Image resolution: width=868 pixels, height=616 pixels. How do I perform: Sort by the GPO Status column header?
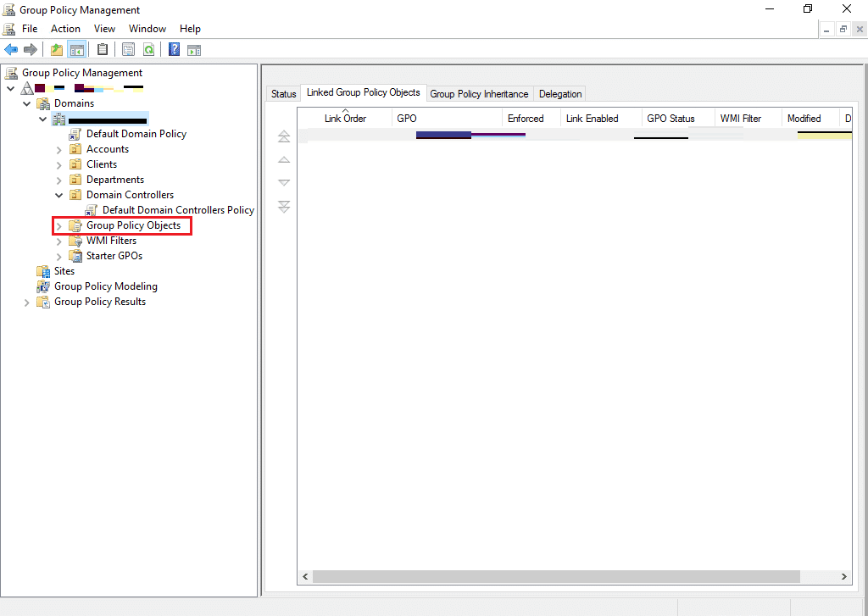click(678, 118)
